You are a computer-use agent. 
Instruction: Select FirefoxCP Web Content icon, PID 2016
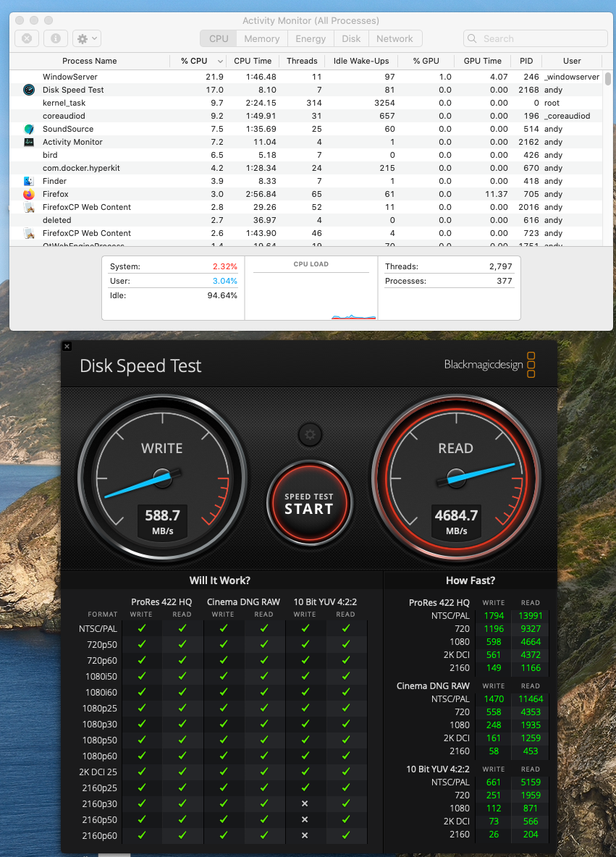[29, 207]
